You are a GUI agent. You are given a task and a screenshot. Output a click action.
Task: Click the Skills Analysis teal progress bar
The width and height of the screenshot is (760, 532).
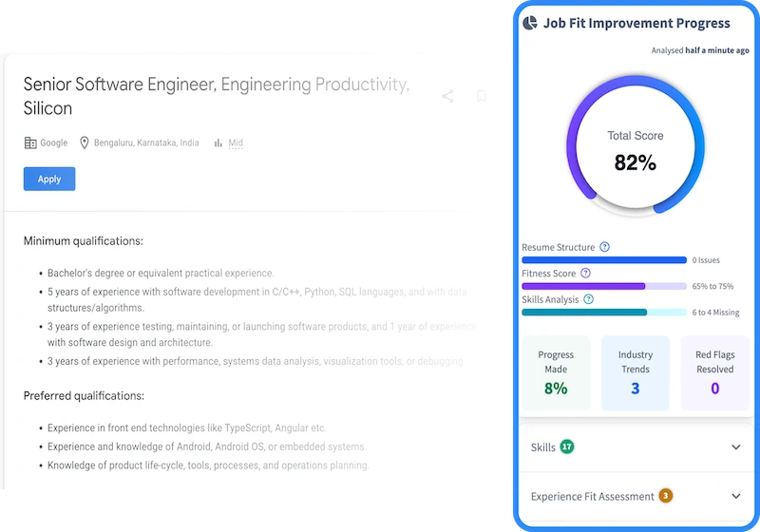[x=604, y=313]
